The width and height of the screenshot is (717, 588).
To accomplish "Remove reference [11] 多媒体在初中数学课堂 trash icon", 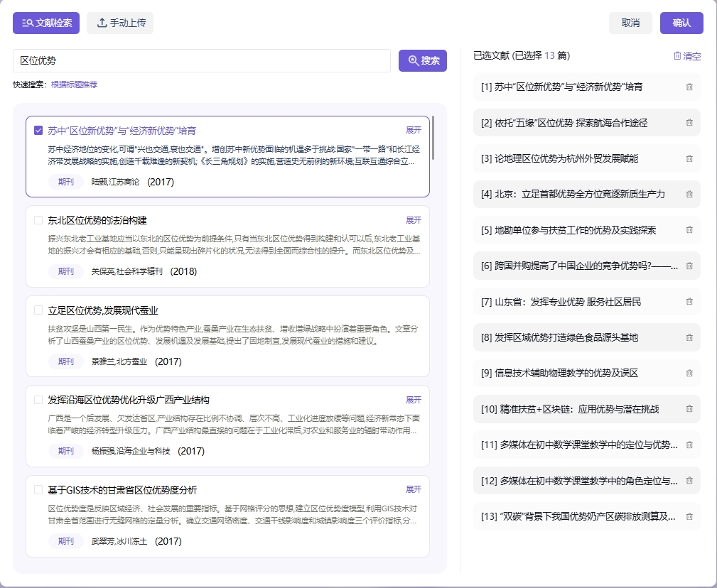I will pos(689,445).
